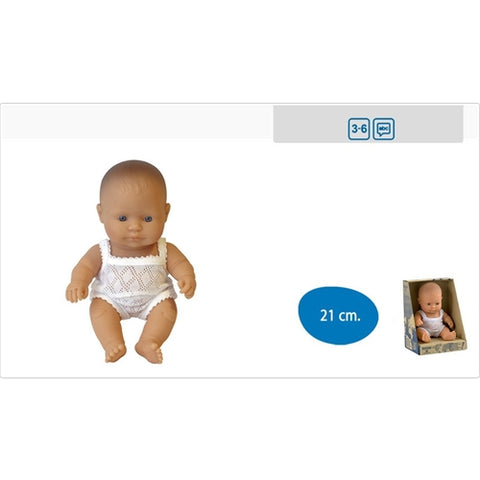Click the gray header banner beside the icons

tap(368, 124)
